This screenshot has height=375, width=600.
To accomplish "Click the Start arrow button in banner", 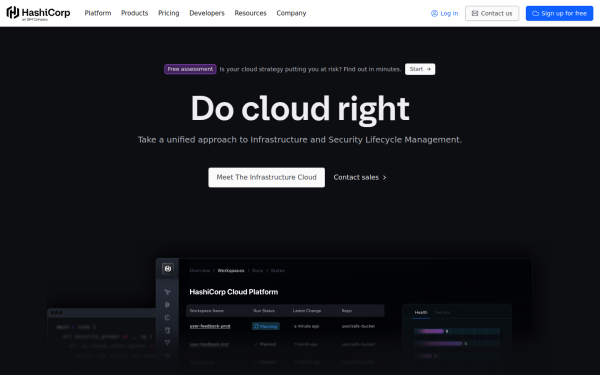I will [420, 69].
